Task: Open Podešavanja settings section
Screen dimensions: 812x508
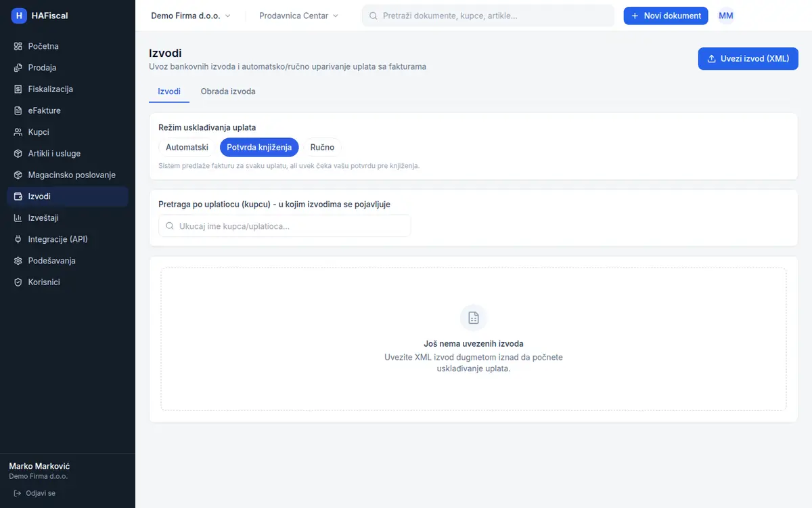Action: coord(68,261)
